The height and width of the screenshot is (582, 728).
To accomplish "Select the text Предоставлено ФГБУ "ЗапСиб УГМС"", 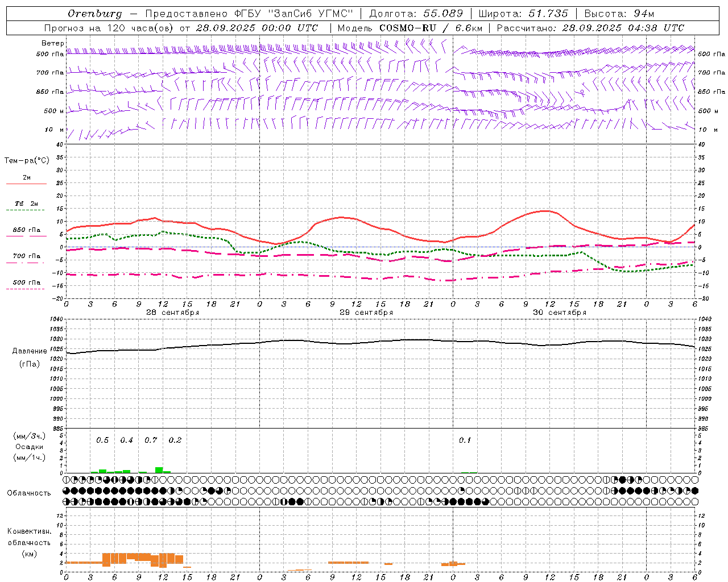I will [x=250, y=14].
